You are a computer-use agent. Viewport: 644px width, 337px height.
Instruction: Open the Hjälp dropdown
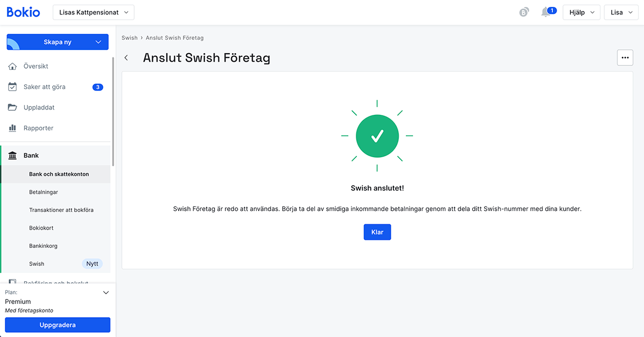point(581,12)
